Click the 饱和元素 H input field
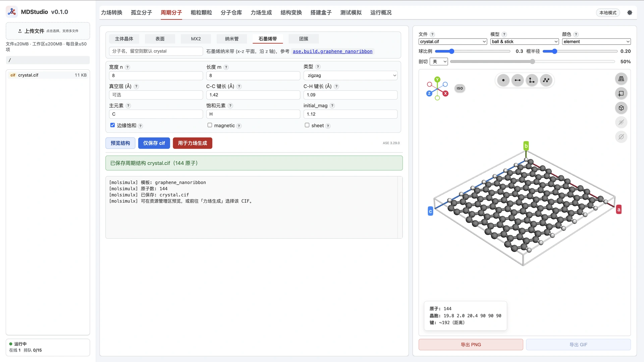This screenshot has width=644, height=362. (x=253, y=114)
